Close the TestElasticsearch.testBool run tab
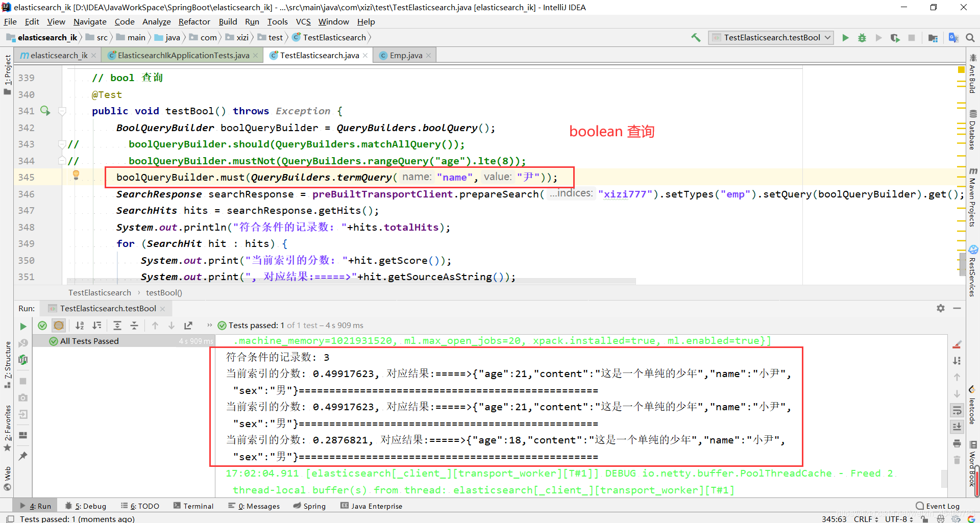This screenshot has height=523, width=980. click(x=163, y=309)
